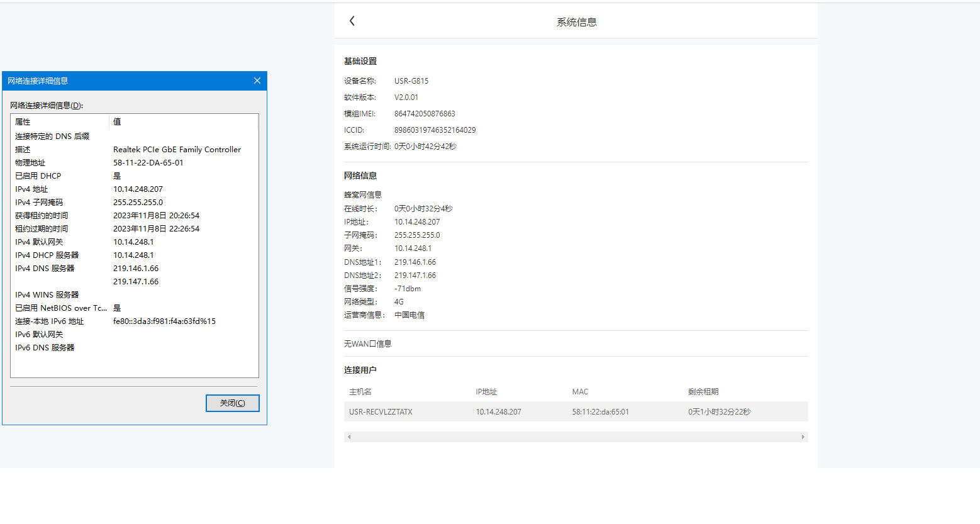This screenshot has width=980, height=524.
Task: Close the 网络连接详细信息 dialog with the X
Action: tap(257, 81)
